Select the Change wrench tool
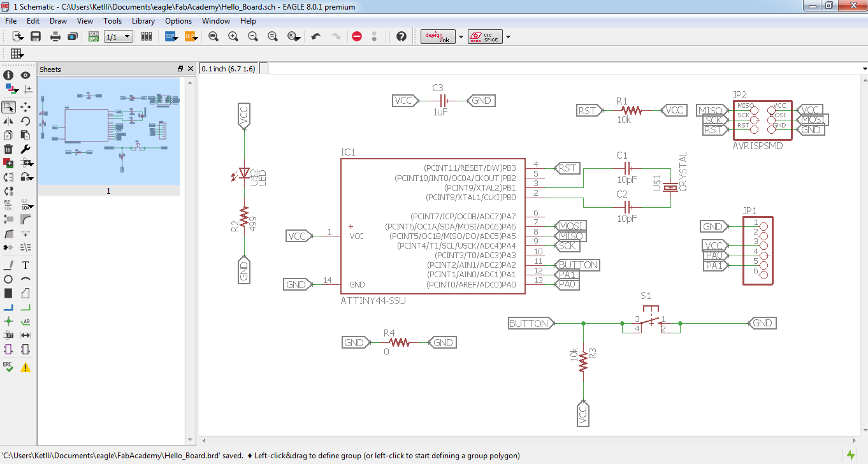 point(25,149)
